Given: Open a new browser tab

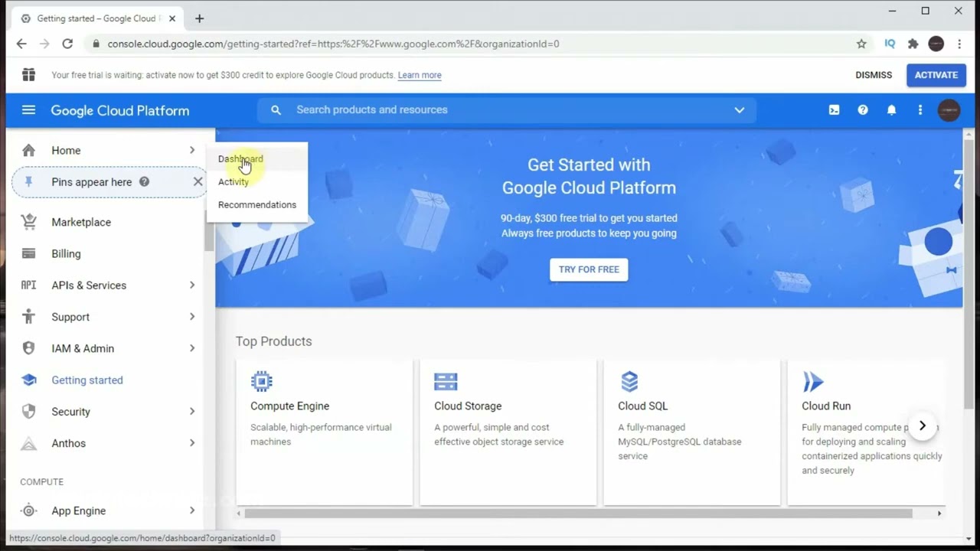Looking at the screenshot, I should click(199, 18).
